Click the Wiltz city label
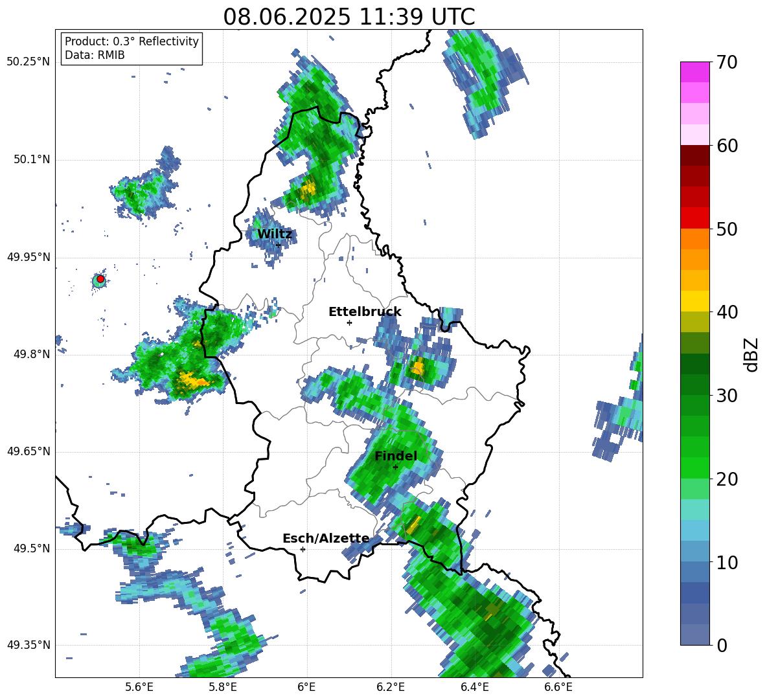The height and width of the screenshot is (700, 767). 275,234
